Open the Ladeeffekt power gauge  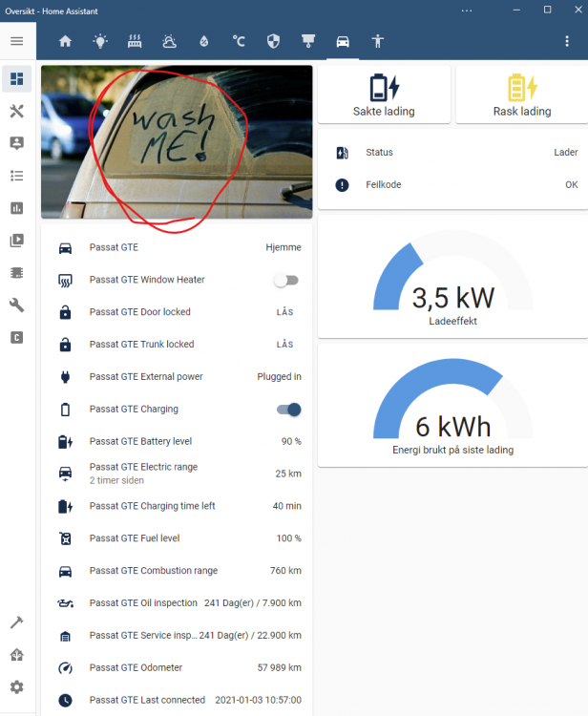click(x=452, y=277)
